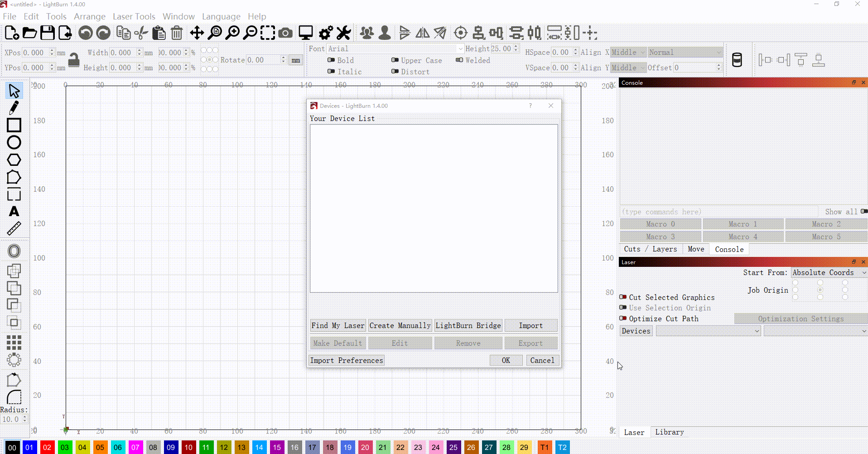The width and height of the screenshot is (868, 454).
Task: Toggle the mm units button near Rotate
Action: 296,60
